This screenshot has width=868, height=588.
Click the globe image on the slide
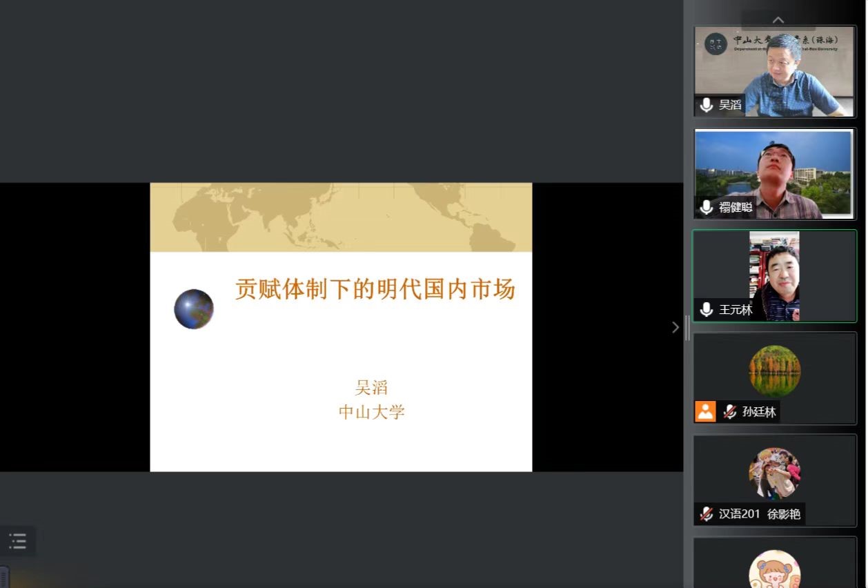[194, 308]
